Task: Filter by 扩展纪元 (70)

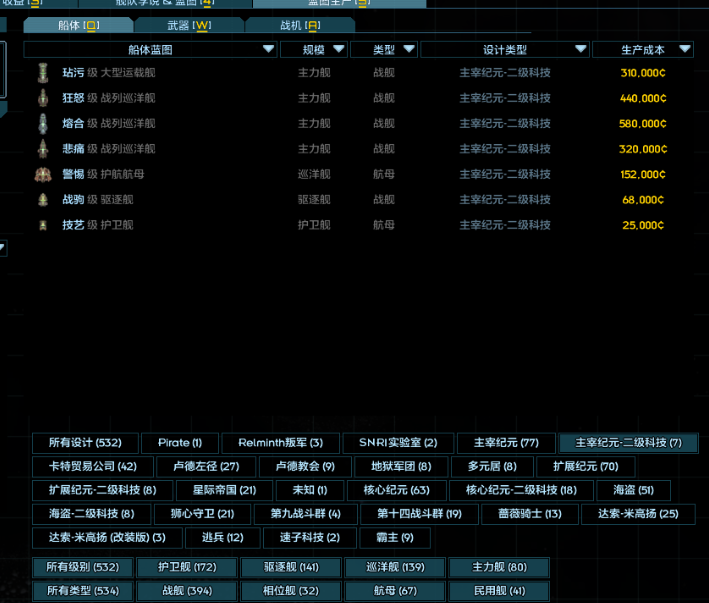Action: point(586,466)
